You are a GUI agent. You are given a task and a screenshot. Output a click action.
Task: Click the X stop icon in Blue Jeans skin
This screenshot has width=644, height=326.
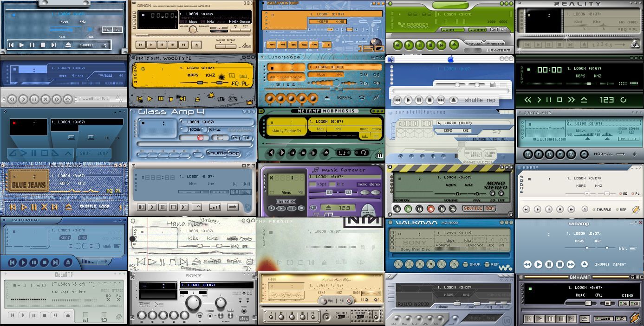(x=44, y=207)
